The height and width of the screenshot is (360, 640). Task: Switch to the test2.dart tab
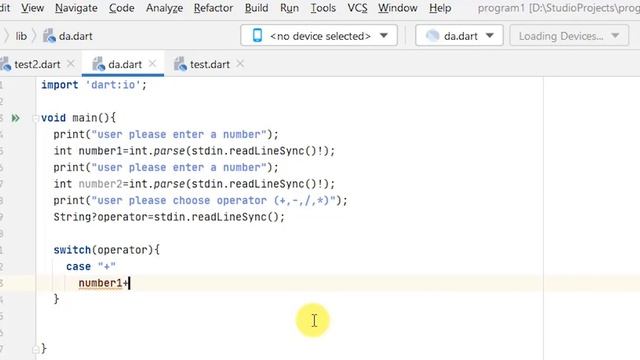pos(37,64)
